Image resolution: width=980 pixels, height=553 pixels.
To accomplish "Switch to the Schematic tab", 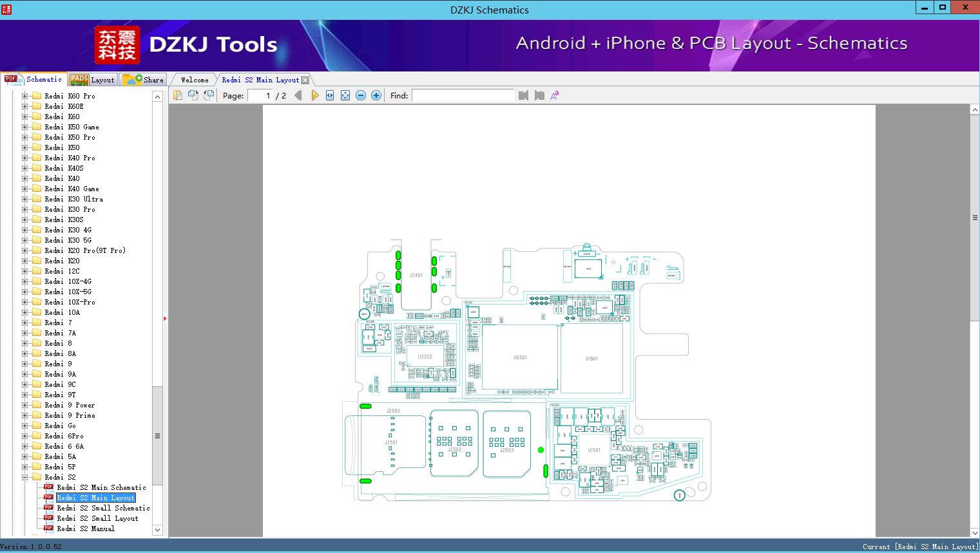I will pos(34,79).
